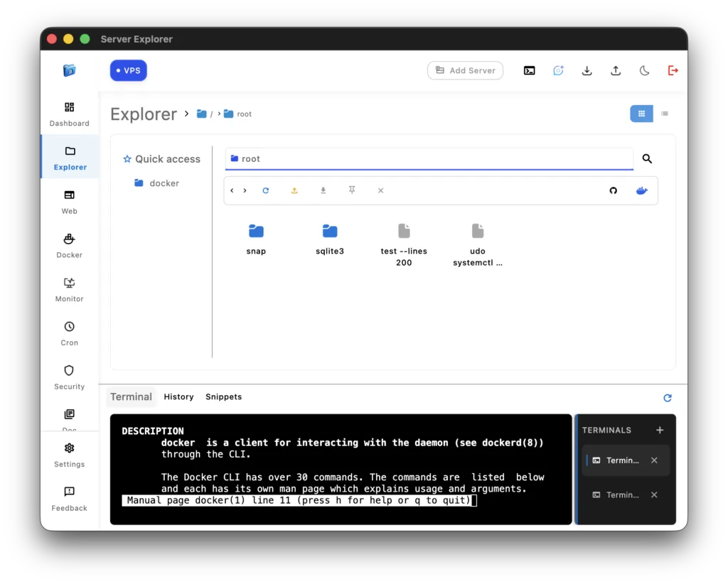Refresh the file list with blue refresh icon
The image size is (728, 584).
pyautogui.click(x=266, y=190)
